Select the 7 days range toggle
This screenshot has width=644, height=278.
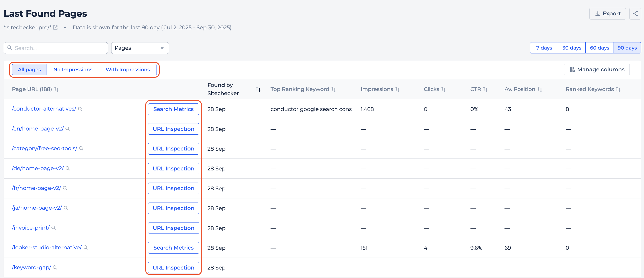pyautogui.click(x=544, y=48)
